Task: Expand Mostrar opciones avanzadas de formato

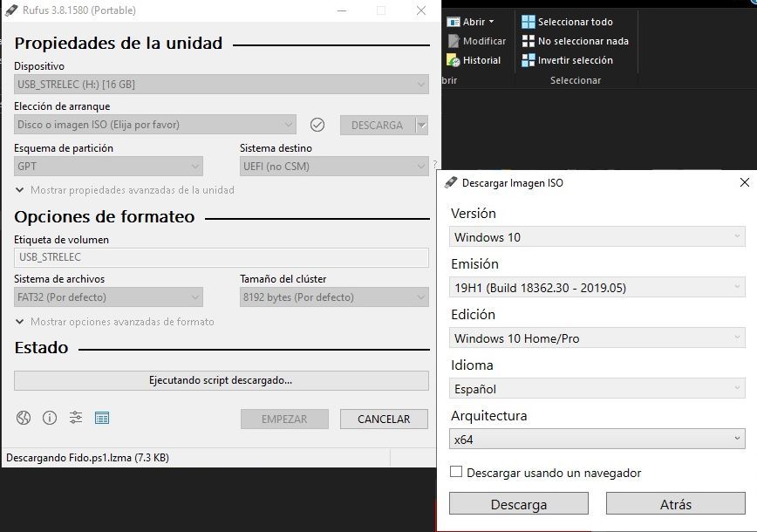Action: point(115,322)
